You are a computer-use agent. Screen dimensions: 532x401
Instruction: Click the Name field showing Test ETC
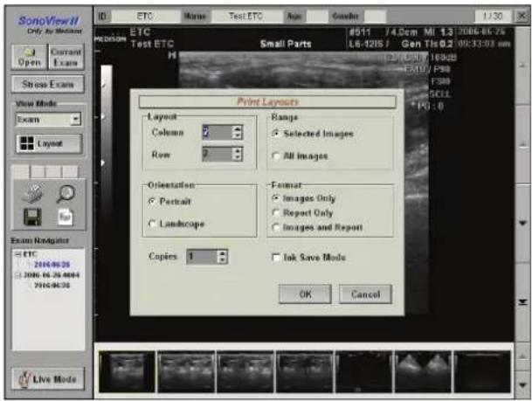click(x=246, y=17)
